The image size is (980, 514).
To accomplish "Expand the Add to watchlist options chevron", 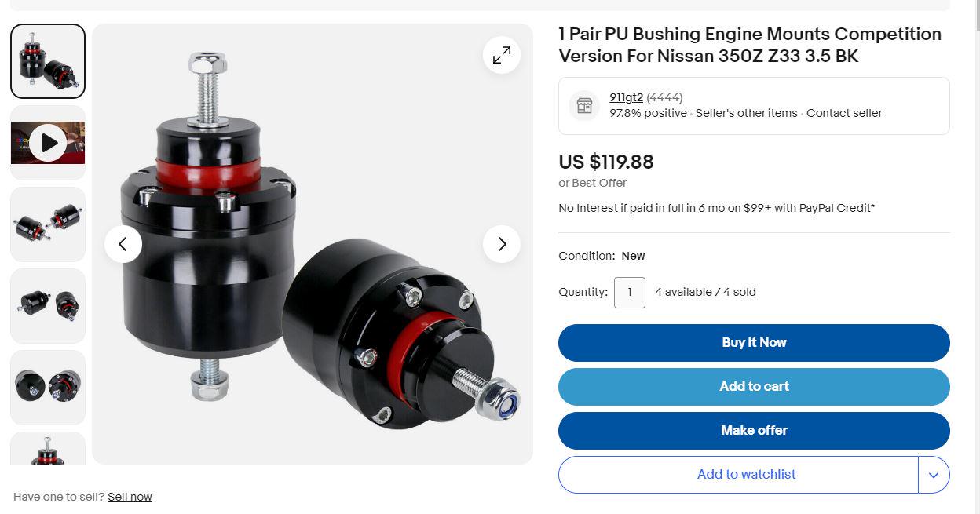I will (x=933, y=474).
